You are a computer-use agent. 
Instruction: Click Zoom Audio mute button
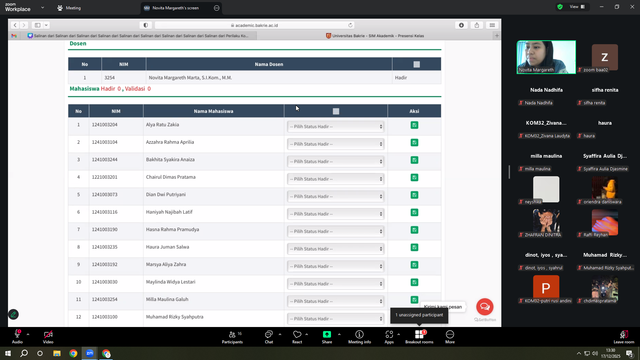17,337
